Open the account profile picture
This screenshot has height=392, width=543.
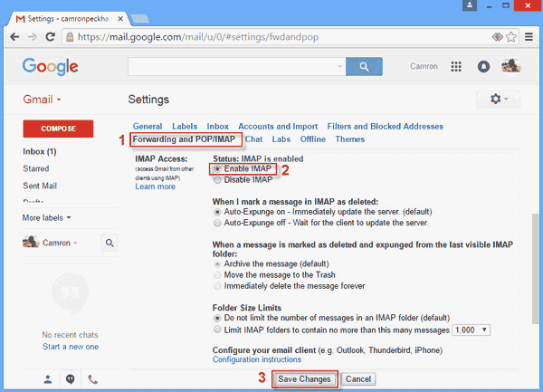[510, 66]
